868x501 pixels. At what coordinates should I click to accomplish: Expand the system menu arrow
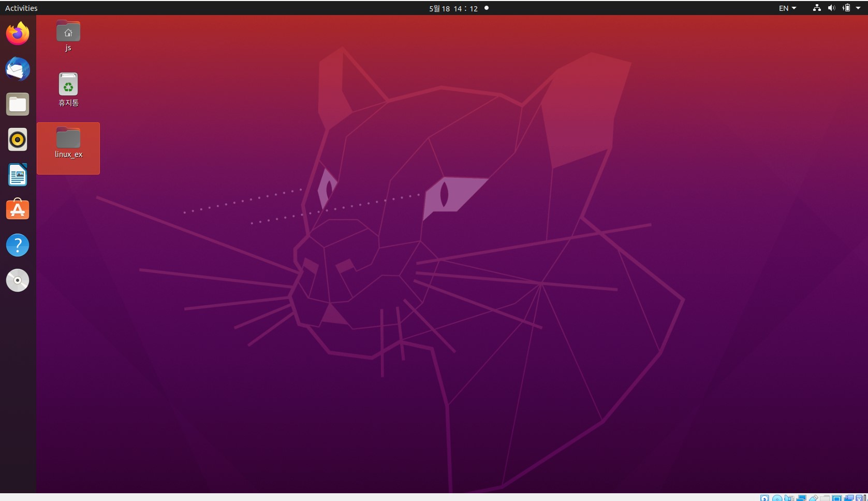click(858, 8)
